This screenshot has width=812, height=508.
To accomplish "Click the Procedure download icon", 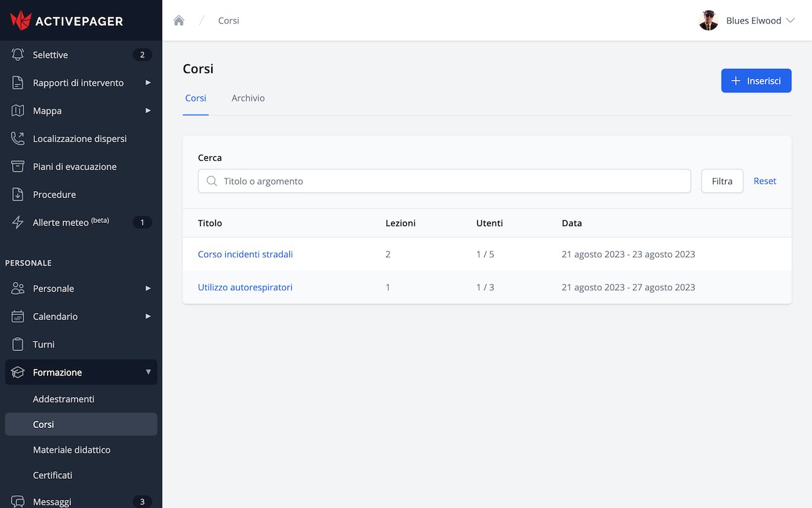I will [x=18, y=194].
